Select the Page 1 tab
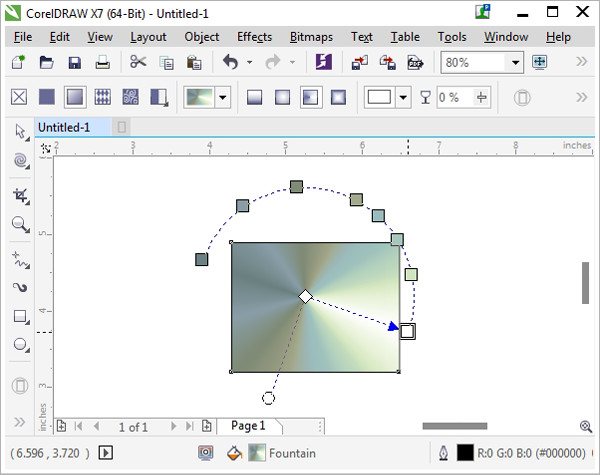Viewport: 600px width, 475px height. [x=248, y=426]
